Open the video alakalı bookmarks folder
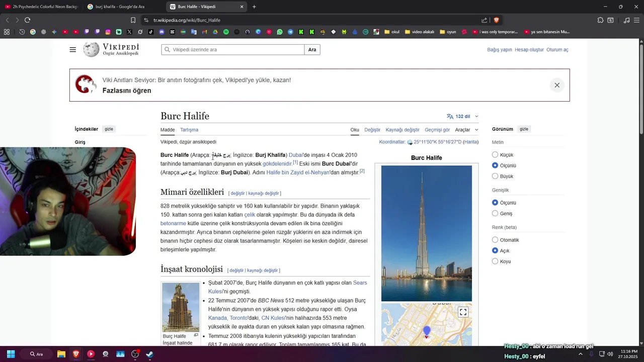644x362 pixels. pos(419,32)
